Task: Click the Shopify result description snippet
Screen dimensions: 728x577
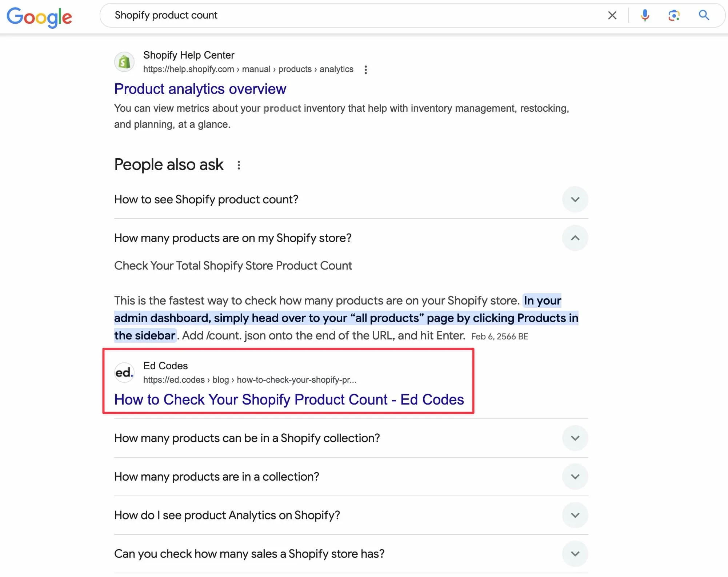Action: tap(341, 116)
